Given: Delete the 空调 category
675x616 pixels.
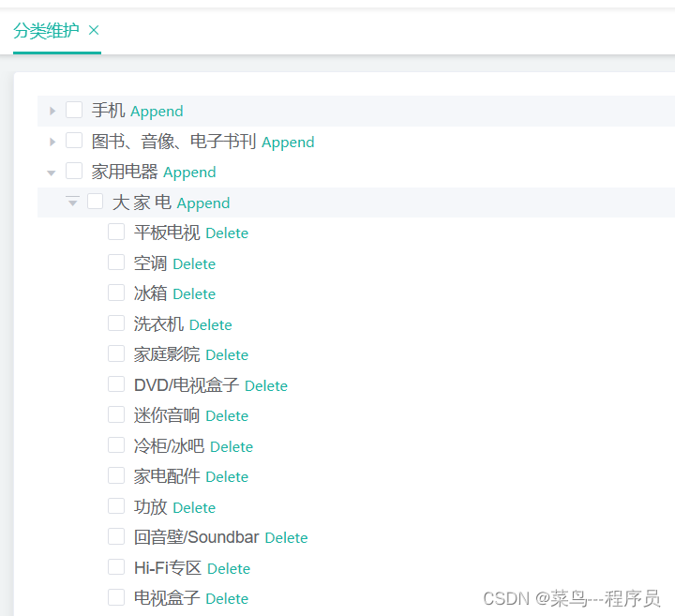Looking at the screenshot, I should click(x=194, y=263).
